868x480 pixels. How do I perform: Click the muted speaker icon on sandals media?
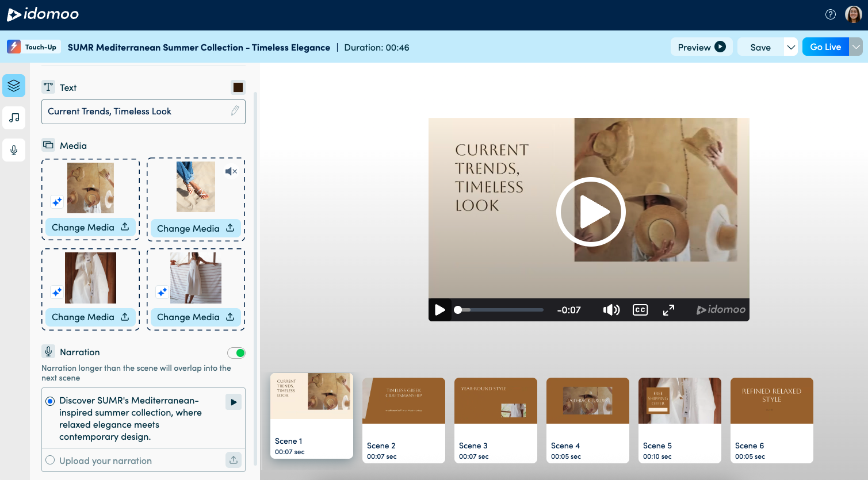click(231, 171)
